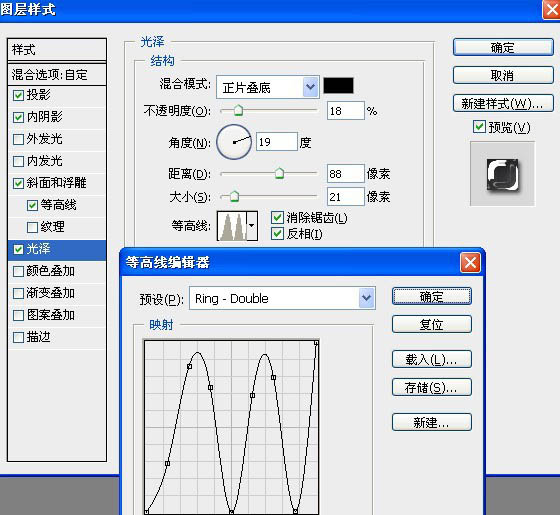Click the angle value field showing 19
Image resolution: width=560 pixels, height=515 pixels.
[x=277, y=142]
